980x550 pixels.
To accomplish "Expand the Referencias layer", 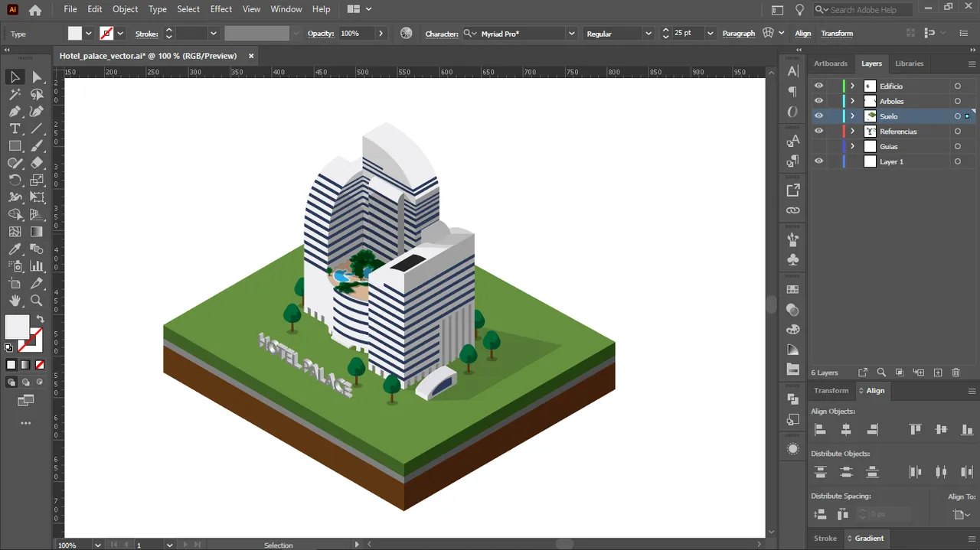I will [852, 132].
